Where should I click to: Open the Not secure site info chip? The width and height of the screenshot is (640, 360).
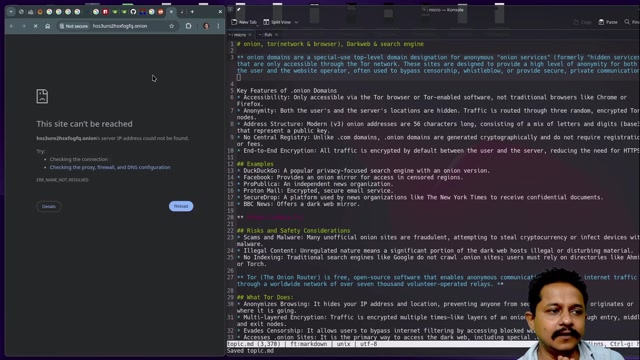73,26
